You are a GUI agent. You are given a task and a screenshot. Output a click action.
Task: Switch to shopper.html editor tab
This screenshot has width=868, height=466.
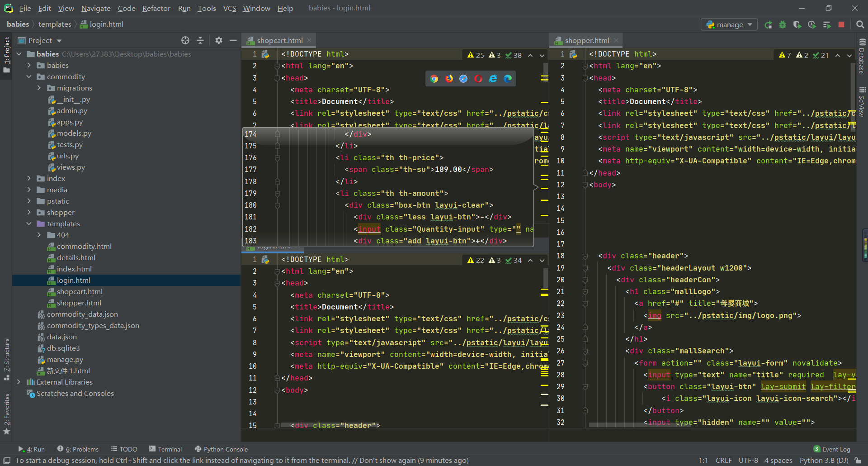[586, 40]
